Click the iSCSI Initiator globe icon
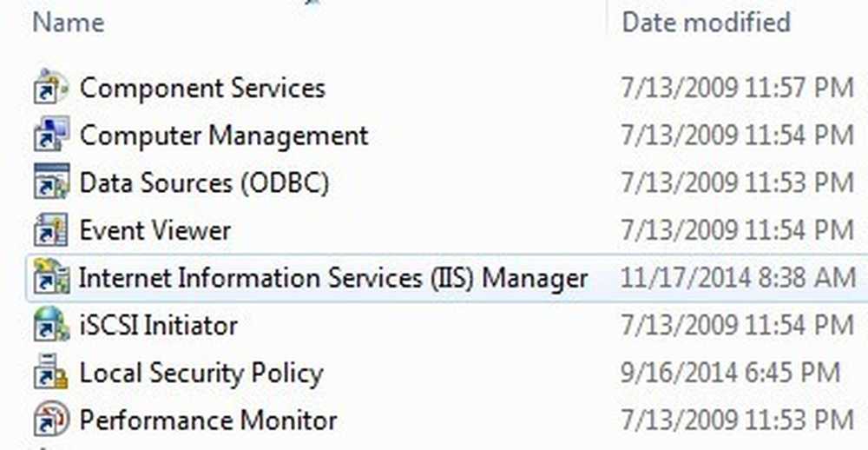This screenshot has width=868, height=450. [x=51, y=325]
